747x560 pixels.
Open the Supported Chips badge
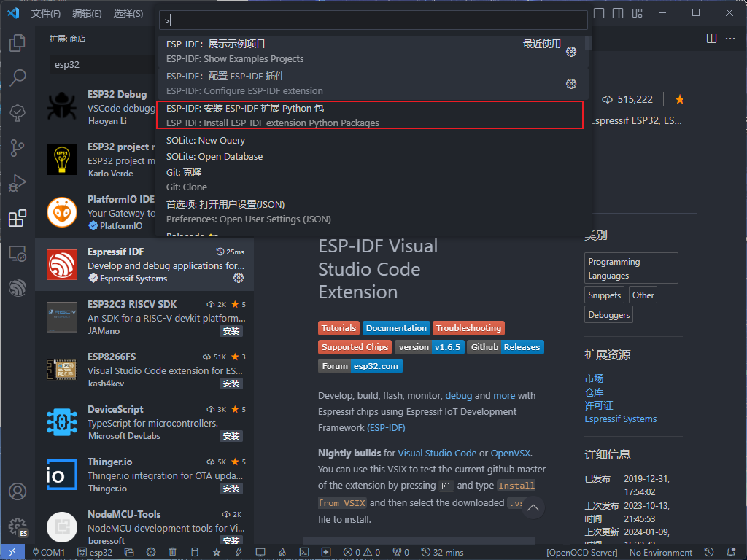(x=355, y=347)
